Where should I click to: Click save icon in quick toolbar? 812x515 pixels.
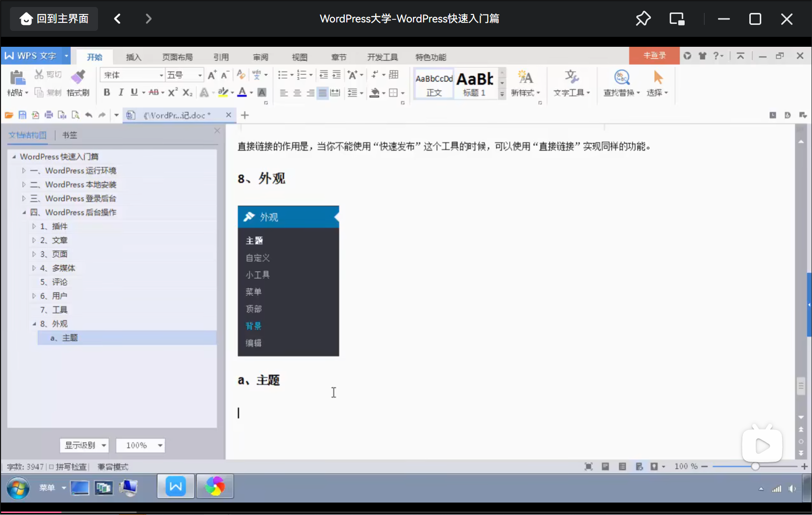pyautogui.click(x=22, y=115)
